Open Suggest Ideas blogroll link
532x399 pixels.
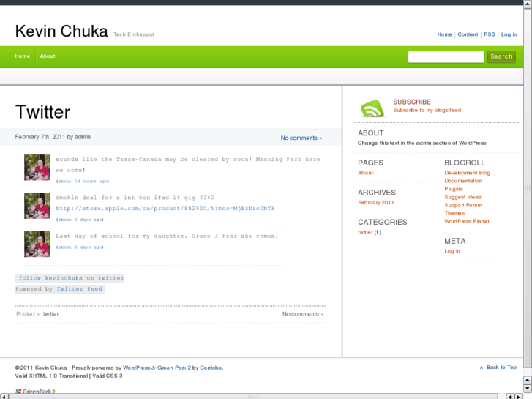[462, 197]
